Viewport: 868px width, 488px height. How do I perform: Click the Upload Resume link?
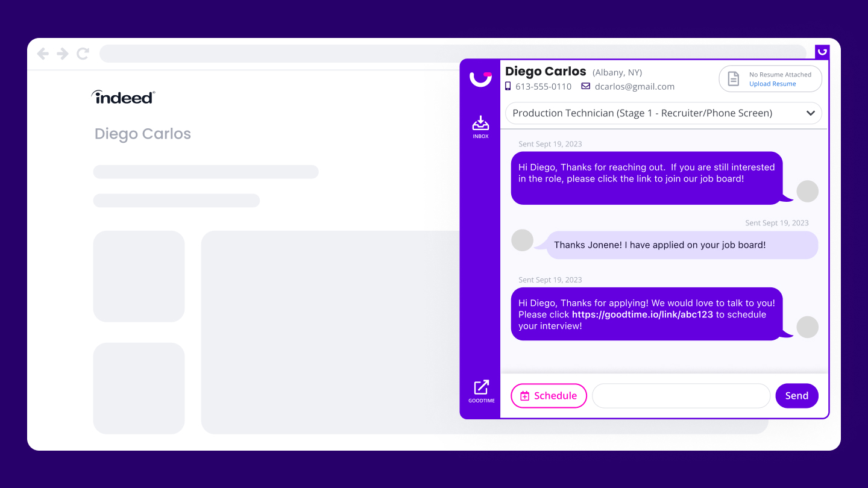point(772,84)
